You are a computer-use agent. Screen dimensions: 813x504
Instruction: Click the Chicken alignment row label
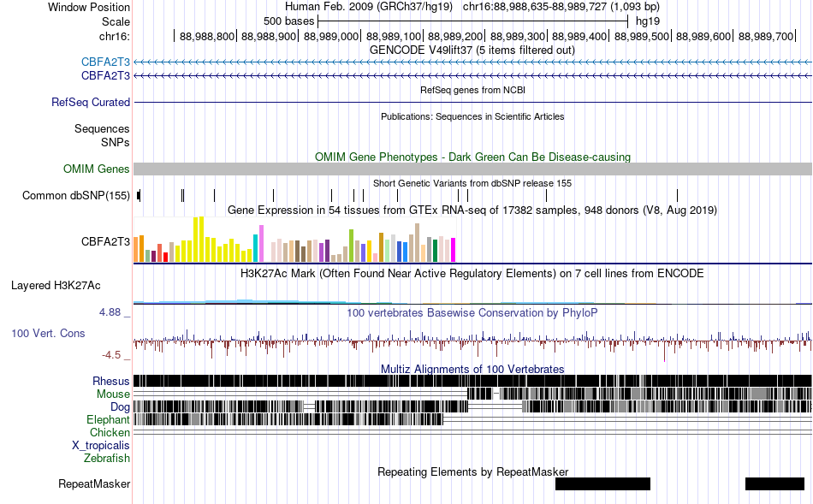(110, 432)
